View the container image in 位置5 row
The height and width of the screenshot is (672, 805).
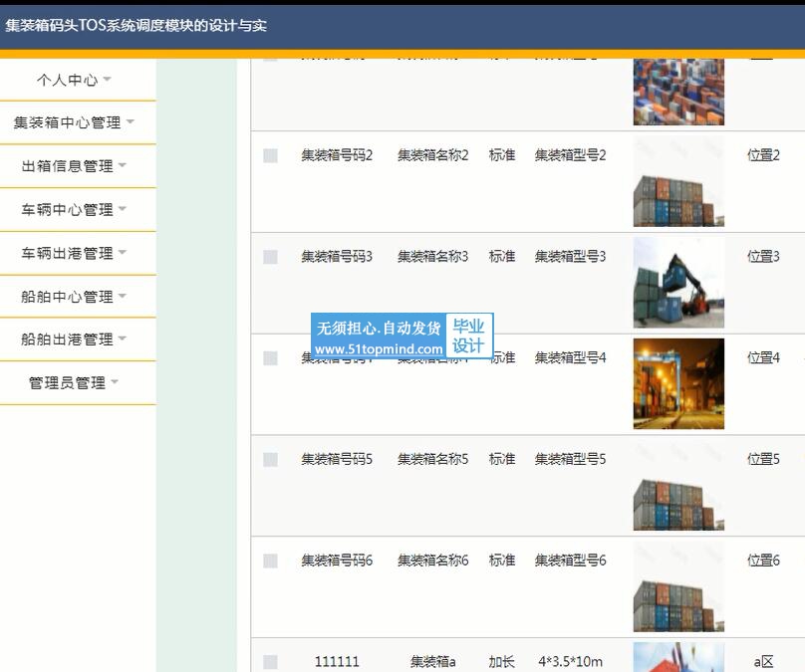tap(678, 485)
